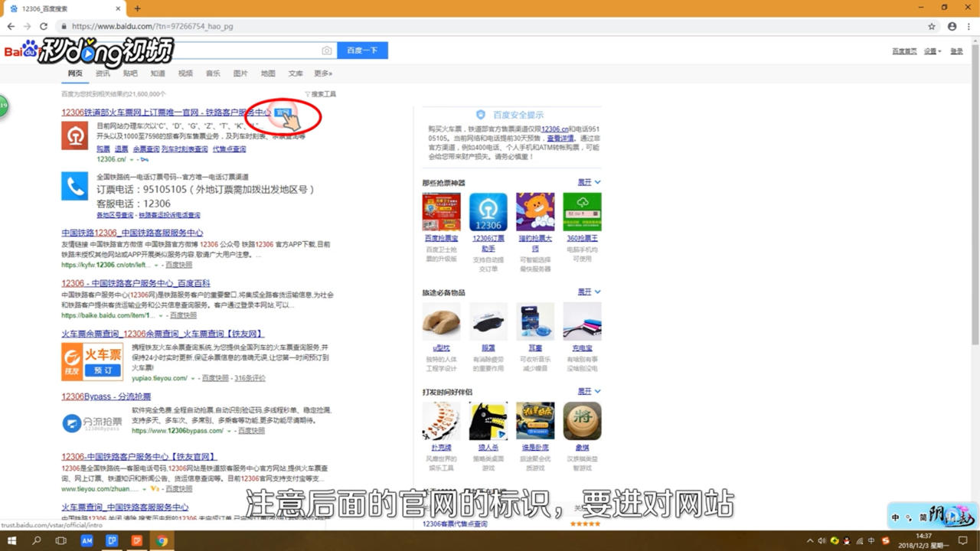Open the Windows Start menu
The image size is (980, 551).
point(11,540)
